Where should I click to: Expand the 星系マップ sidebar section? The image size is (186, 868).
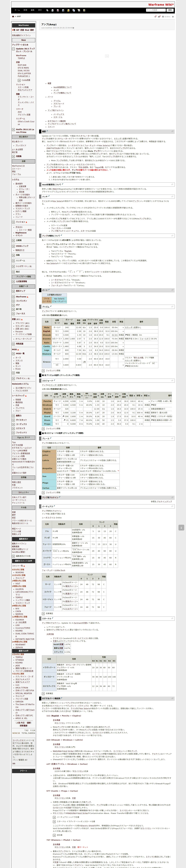(13, 291)
